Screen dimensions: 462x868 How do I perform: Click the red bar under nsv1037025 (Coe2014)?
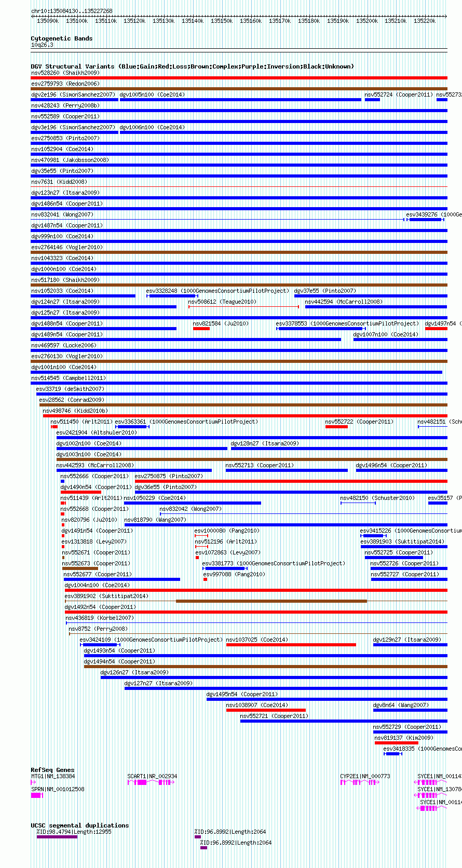(291, 645)
